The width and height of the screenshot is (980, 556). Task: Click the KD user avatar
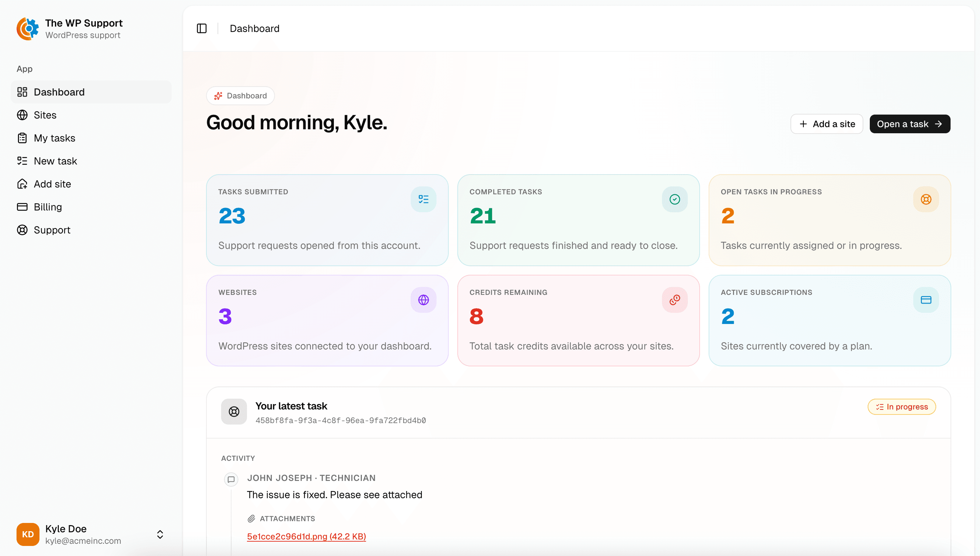(x=28, y=534)
